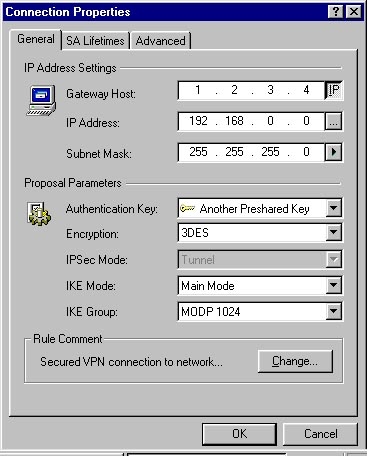The image size is (367, 456).
Task: Click the Change... button
Action: pyautogui.click(x=295, y=361)
